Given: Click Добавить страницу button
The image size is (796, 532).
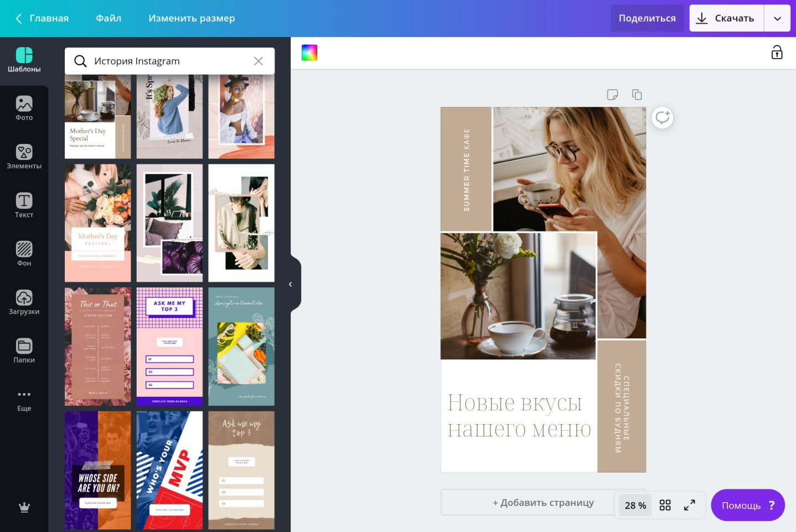Looking at the screenshot, I should (543, 503).
